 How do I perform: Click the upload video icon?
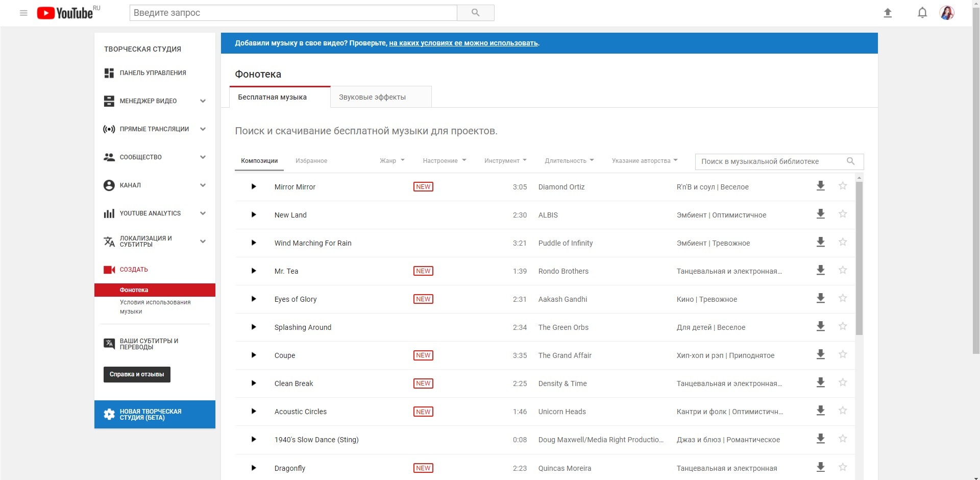(888, 13)
